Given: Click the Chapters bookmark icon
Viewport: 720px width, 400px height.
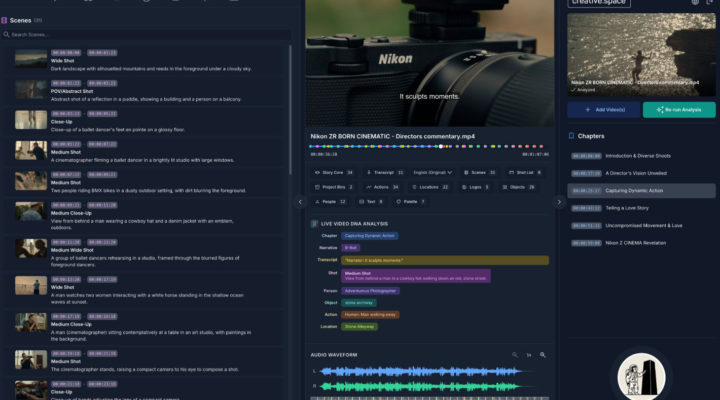Looking at the screenshot, I should (571, 136).
